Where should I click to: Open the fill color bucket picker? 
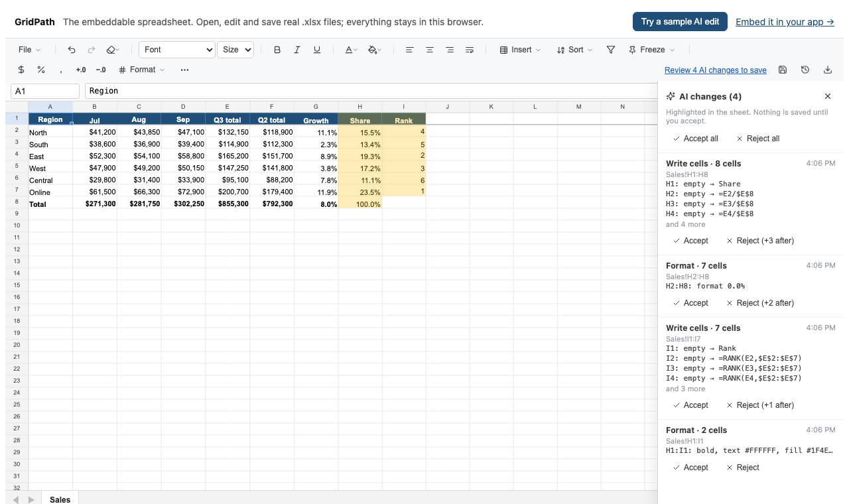click(374, 50)
